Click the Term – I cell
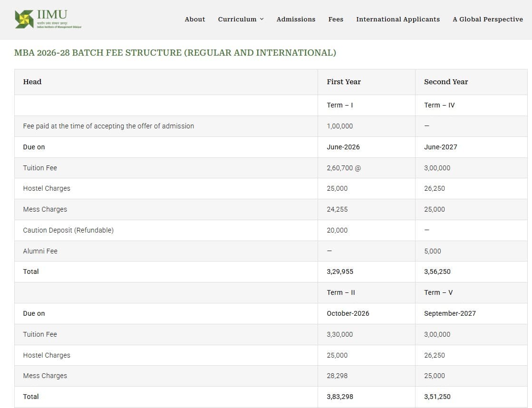Screen dimensions: 532x408 pyautogui.click(x=340, y=105)
